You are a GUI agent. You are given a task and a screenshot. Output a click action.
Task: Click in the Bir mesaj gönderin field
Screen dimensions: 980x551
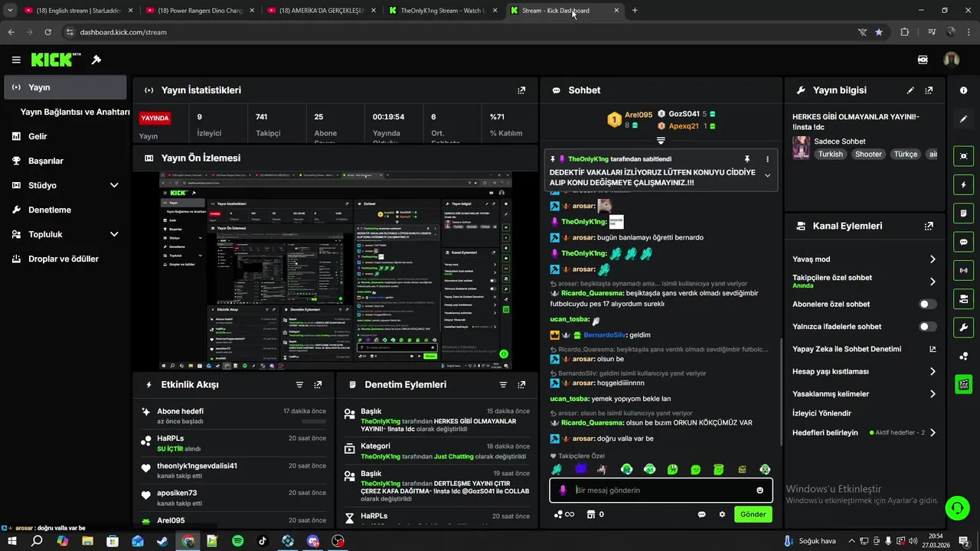click(x=661, y=491)
